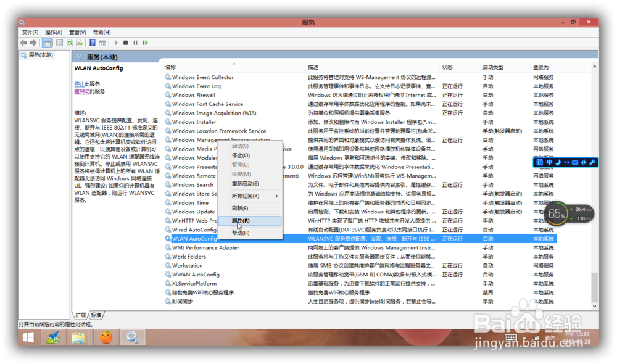Choose 刷新(F) in the context menu
The width and height of the screenshot is (617, 364).
[251, 209]
